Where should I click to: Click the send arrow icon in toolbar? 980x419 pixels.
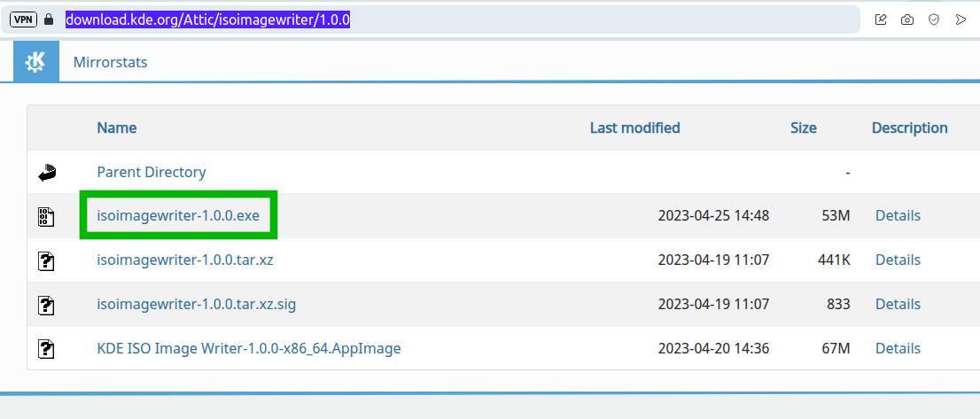(961, 20)
